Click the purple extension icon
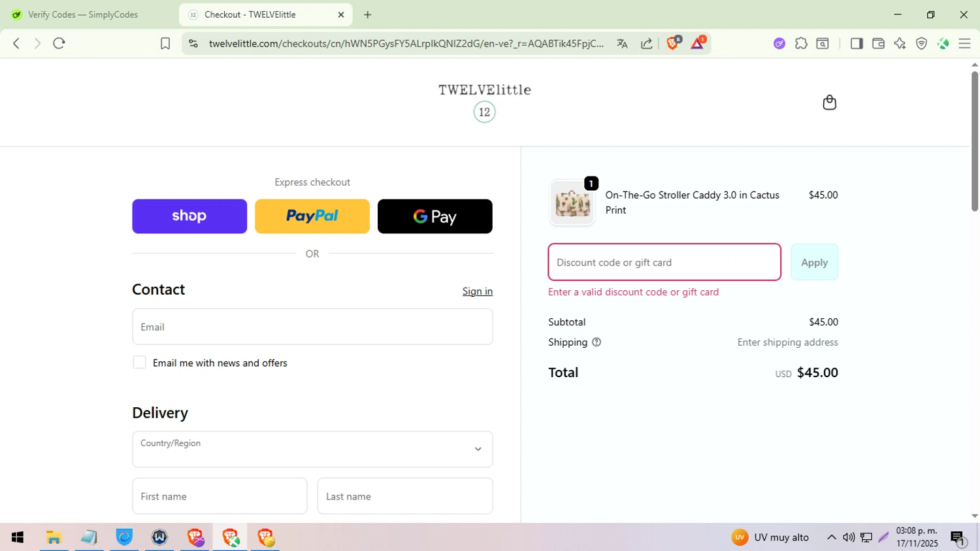Screen dimensions: 980x551 point(779,44)
